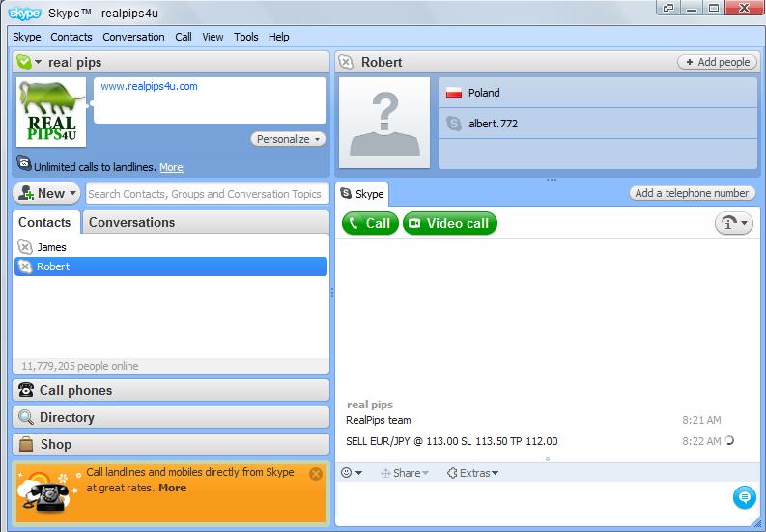Click the albert.772 Skype name
This screenshot has width=766, height=532.
click(x=493, y=124)
